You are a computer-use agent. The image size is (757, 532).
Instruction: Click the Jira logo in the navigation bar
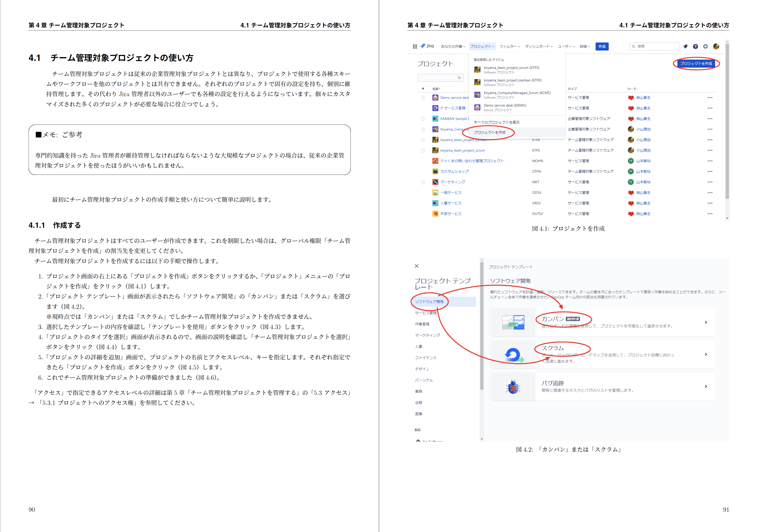(x=427, y=46)
